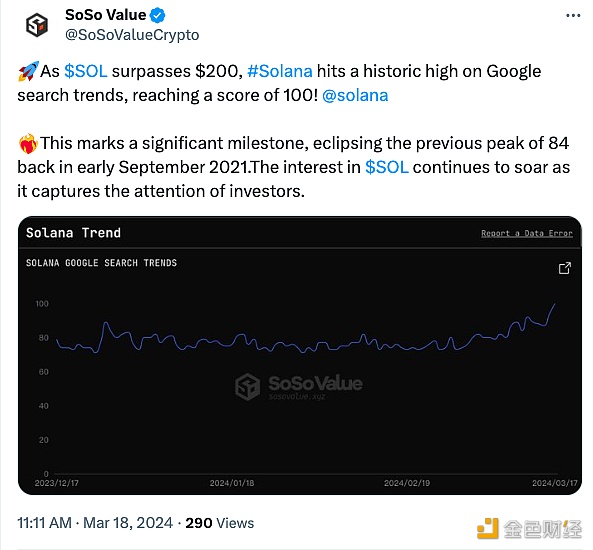593x550 pixels.
Task: Click the rocket emoji in tweet
Action: (28, 71)
